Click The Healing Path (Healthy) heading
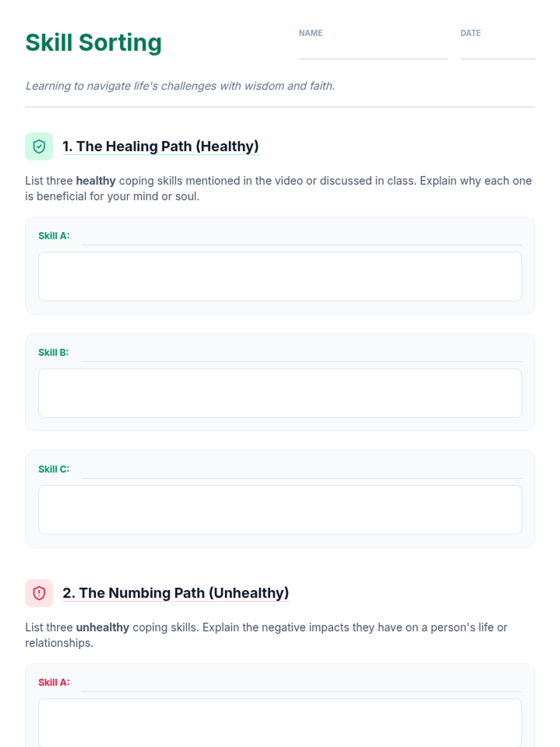This screenshot has height=747, width=560. click(161, 147)
